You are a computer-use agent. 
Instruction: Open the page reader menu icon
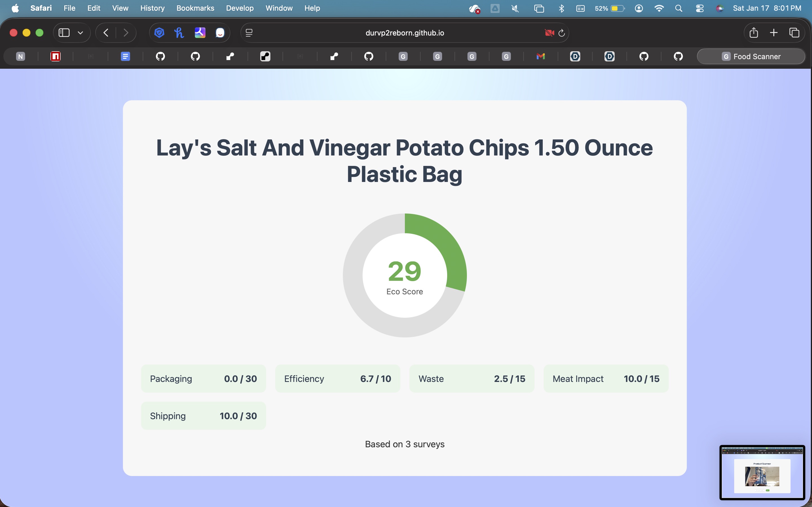pos(249,33)
